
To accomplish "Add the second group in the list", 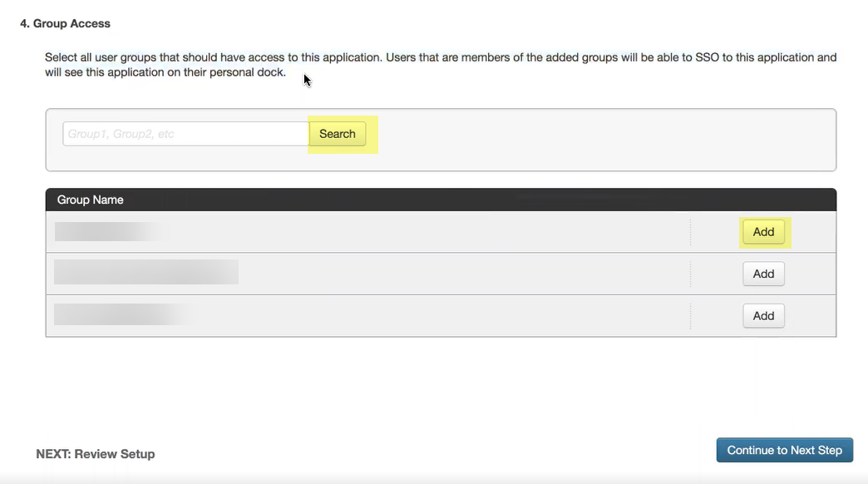I will [763, 274].
